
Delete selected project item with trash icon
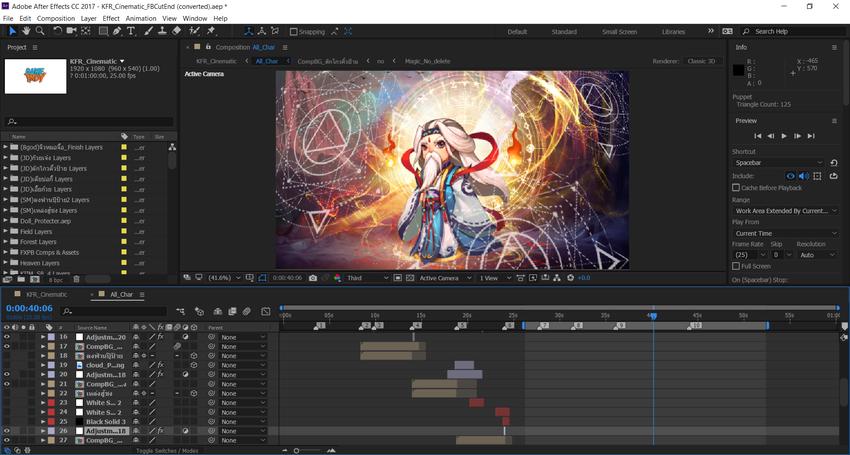click(76, 279)
